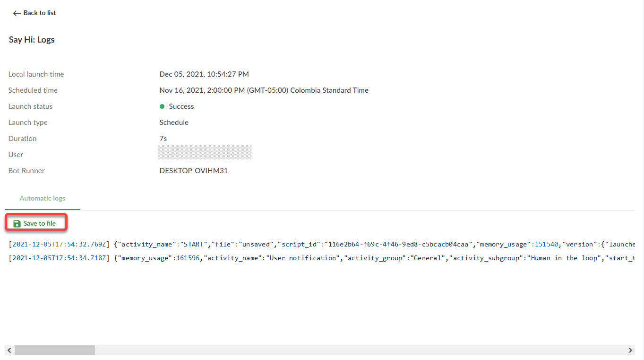Click the second log timestamp 17:54:34
The width and height of the screenshot is (644, 360).
tap(60, 258)
